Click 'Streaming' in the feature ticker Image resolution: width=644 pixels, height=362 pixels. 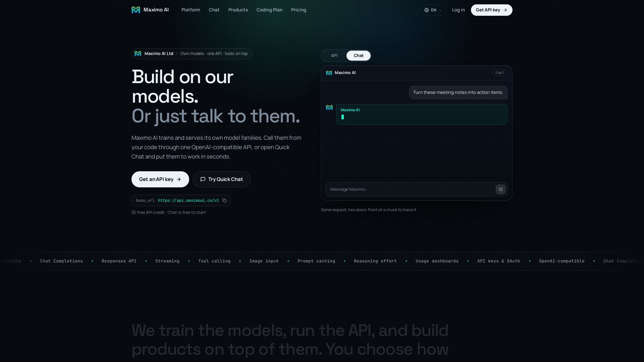(167, 261)
